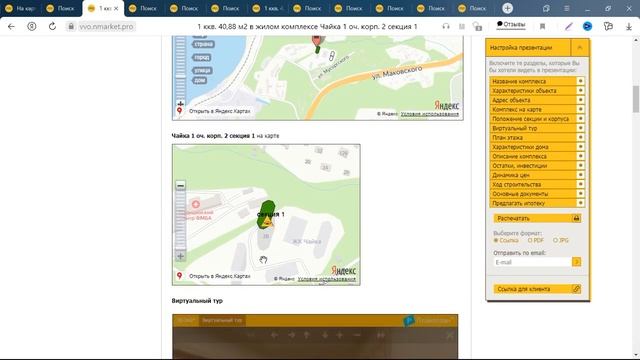Click the headphones read-aloud icon
Image resolution: width=640 pixels, height=360 pixels.
[x=446, y=27]
